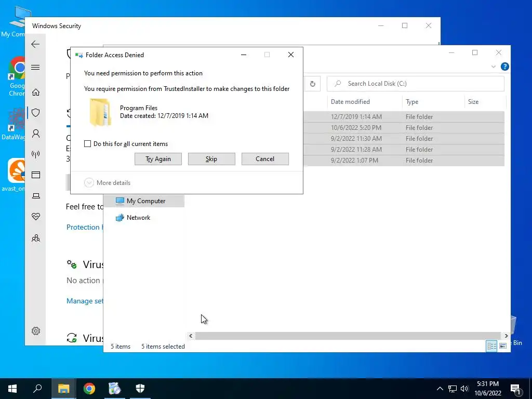Open the volume tray icon
Screen dimensions: 532x399
[464, 389]
